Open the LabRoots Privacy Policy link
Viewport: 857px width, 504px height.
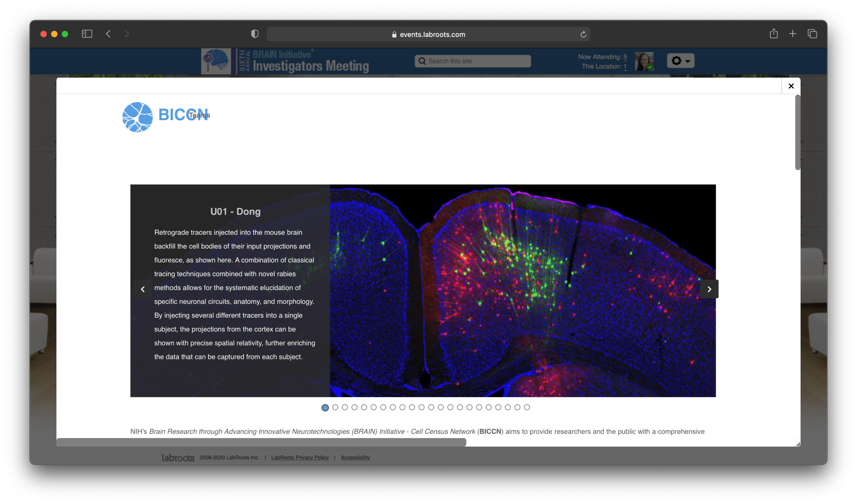(x=300, y=458)
